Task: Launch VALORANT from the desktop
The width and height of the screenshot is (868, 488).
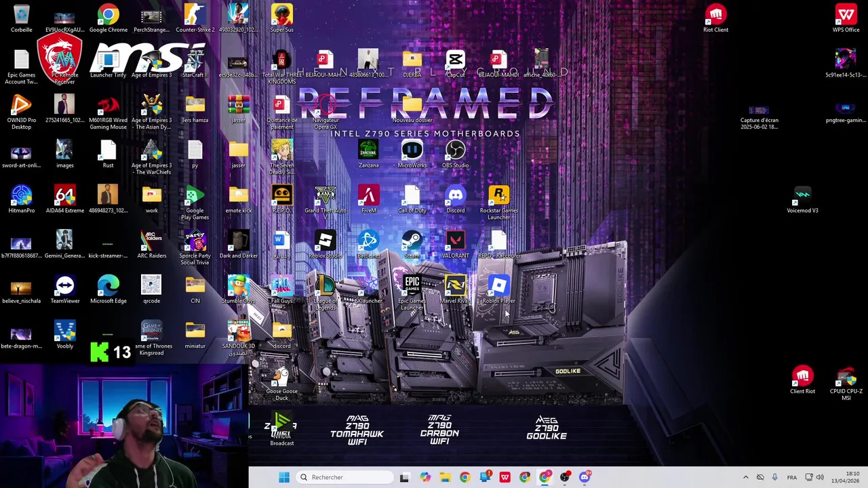Action: coord(455,245)
